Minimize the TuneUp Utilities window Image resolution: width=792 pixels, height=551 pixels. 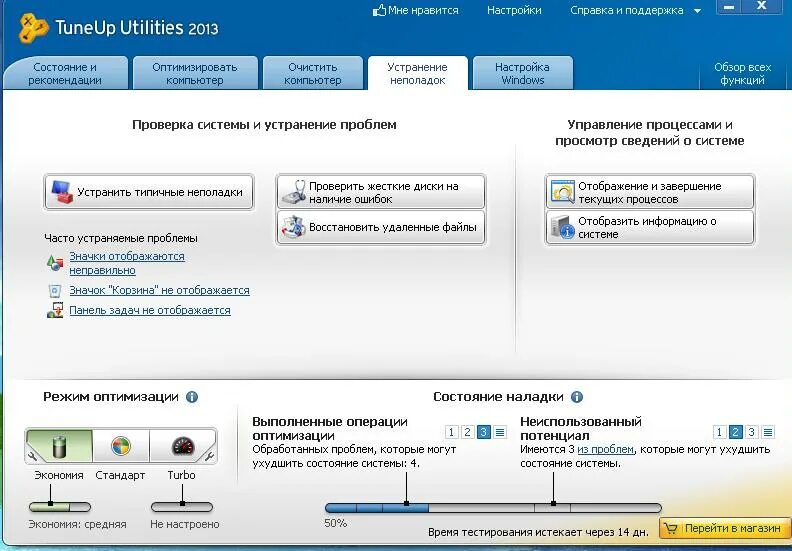(729, 7)
